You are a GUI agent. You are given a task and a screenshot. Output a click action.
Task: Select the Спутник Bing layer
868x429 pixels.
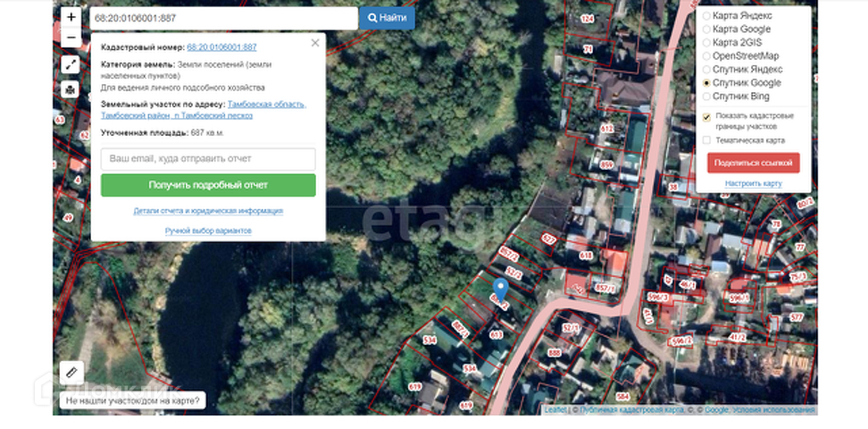coord(706,97)
